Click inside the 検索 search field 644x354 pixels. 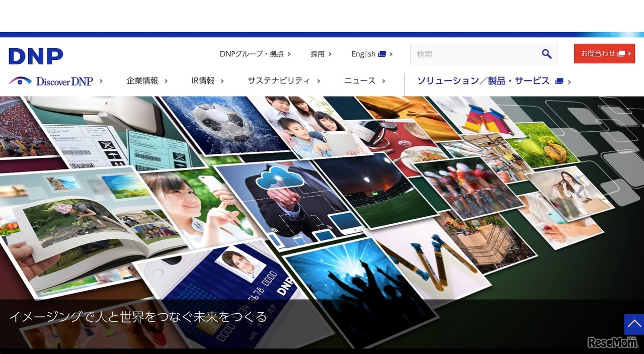tap(468, 54)
